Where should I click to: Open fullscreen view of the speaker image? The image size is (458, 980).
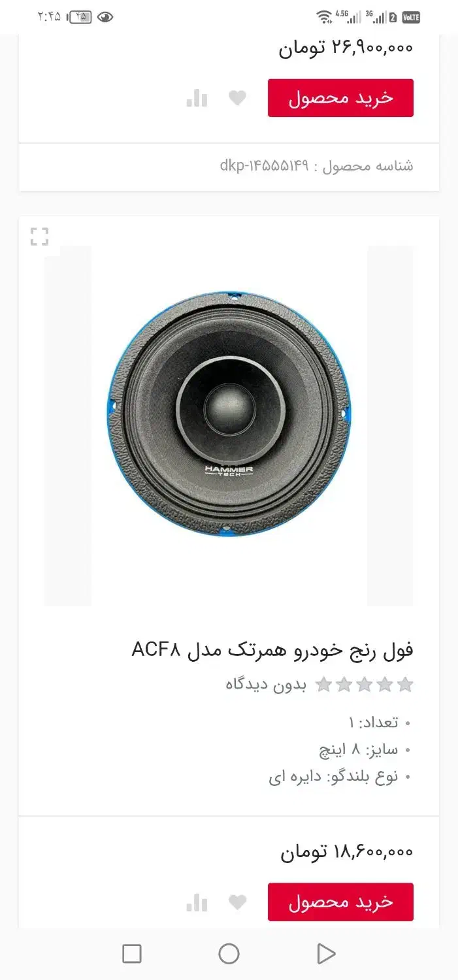[x=40, y=237]
